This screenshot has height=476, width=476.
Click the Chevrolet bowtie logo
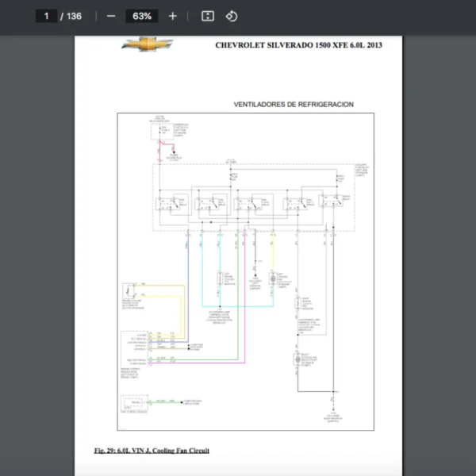click(x=147, y=44)
